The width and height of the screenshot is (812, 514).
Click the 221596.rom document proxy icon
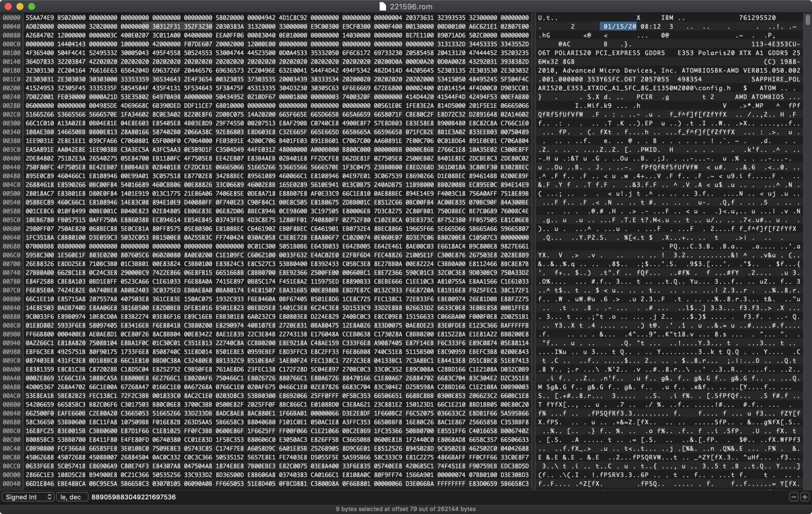click(x=382, y=6)
